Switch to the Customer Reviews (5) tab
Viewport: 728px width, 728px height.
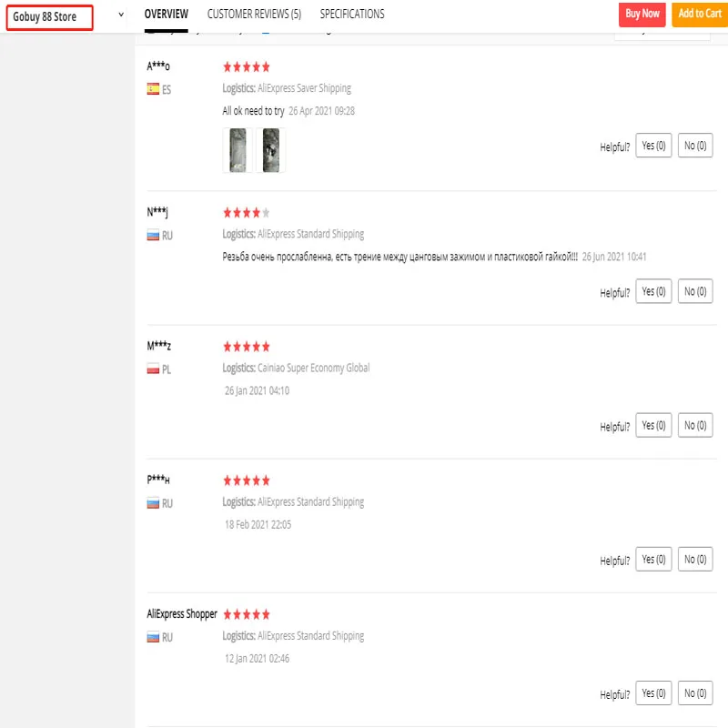(x=254, y=15)
